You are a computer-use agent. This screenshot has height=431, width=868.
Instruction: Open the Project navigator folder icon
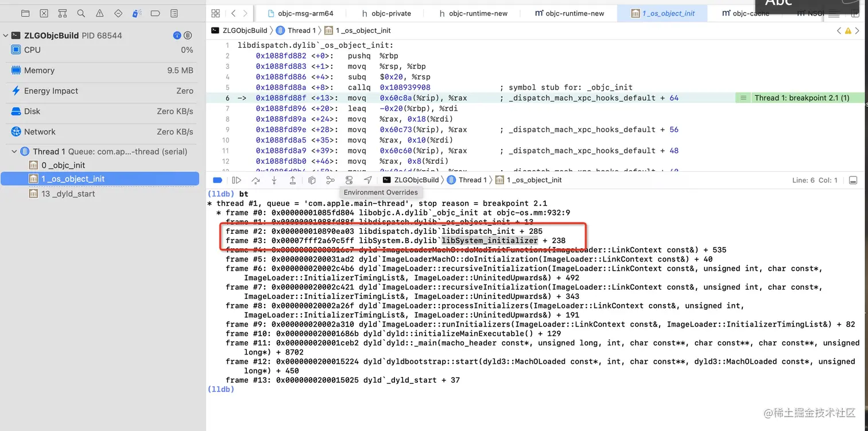tap(25, 13)
